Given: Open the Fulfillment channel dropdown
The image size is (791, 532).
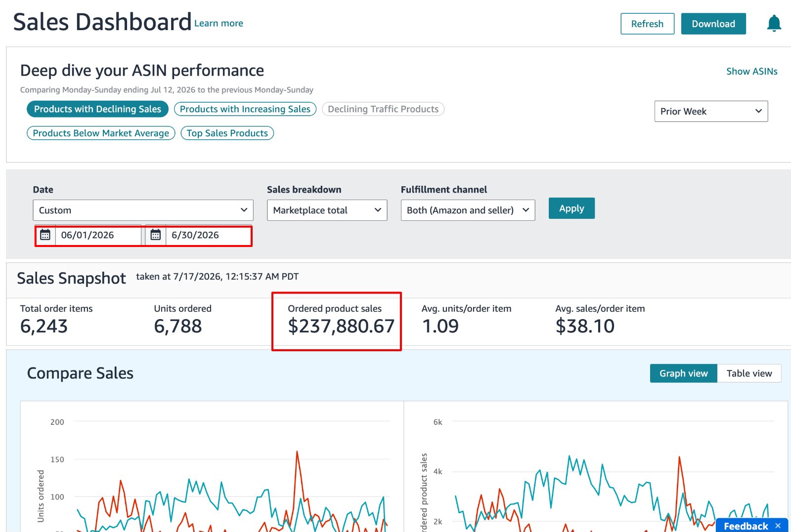Looking at the screenshot, I should (x=468, y=210).
